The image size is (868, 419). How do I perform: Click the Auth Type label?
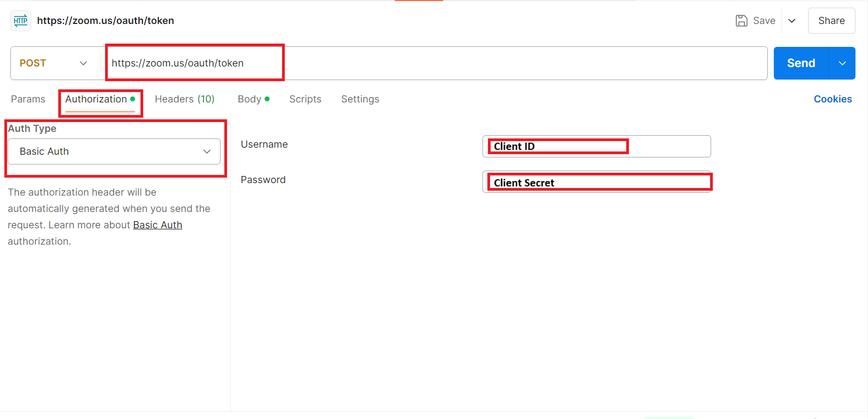tap(32, 129)
